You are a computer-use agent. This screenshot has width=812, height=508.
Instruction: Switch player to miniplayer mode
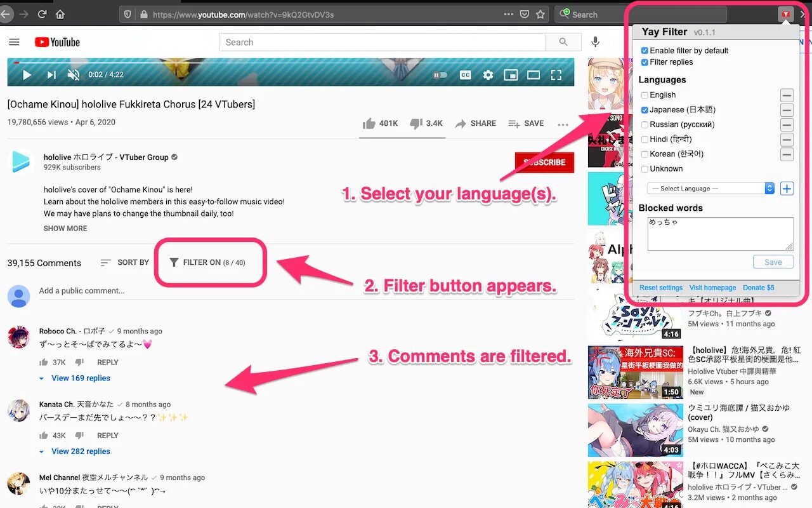point(511,75)
